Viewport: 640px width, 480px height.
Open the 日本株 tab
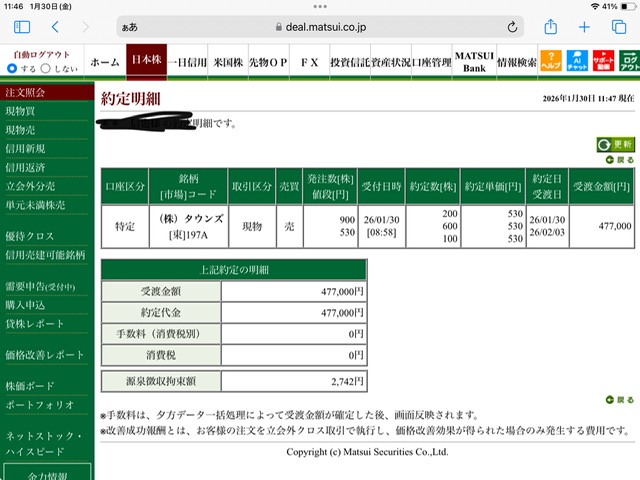click(147, 60)
